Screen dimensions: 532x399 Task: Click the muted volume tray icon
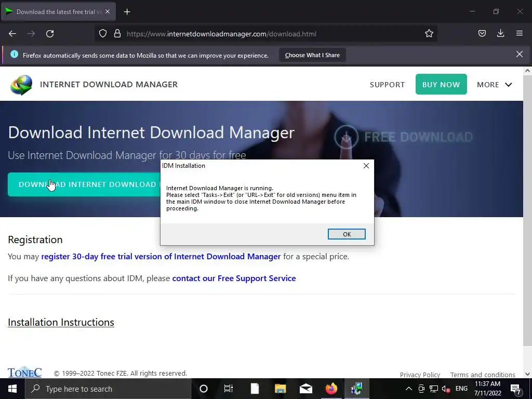click(x=446, y=389)
